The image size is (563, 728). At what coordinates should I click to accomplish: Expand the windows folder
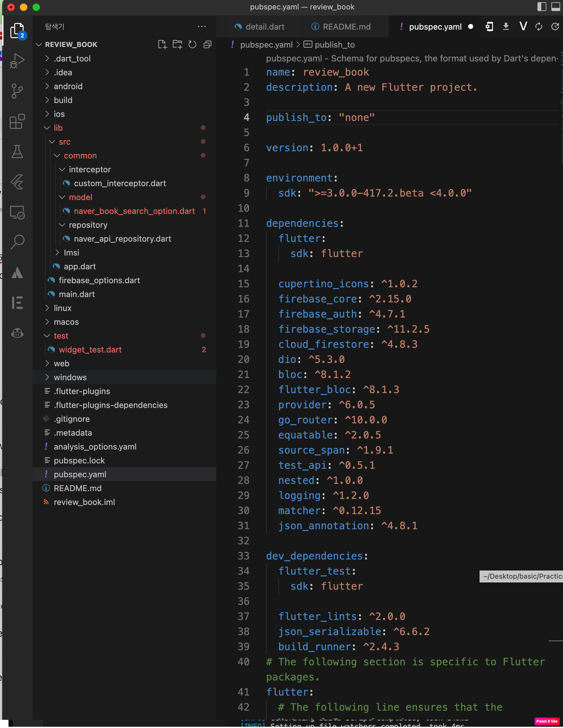pos(124,377)
